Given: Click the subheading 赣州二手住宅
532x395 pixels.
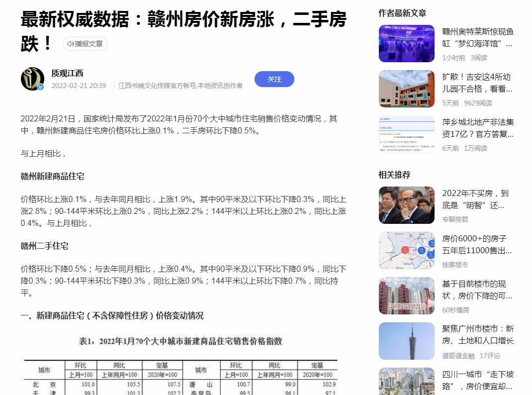Looking at the screenshot, I should [x=44, y=246].
